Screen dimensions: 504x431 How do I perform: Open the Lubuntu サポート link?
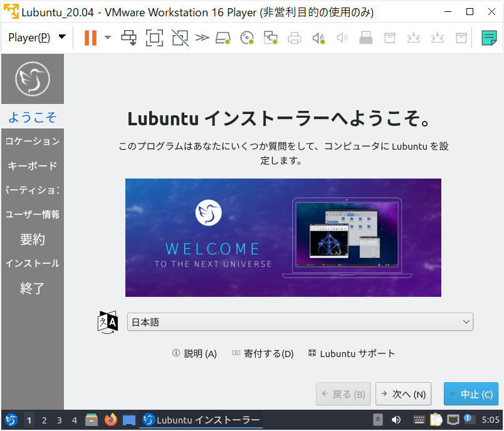tap(352, 353)
